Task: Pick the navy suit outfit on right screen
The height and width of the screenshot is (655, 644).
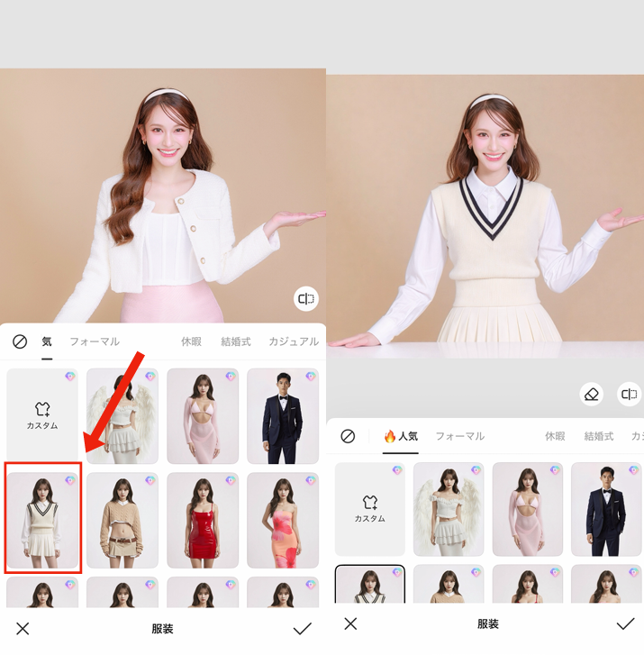Action: (606, 509)
